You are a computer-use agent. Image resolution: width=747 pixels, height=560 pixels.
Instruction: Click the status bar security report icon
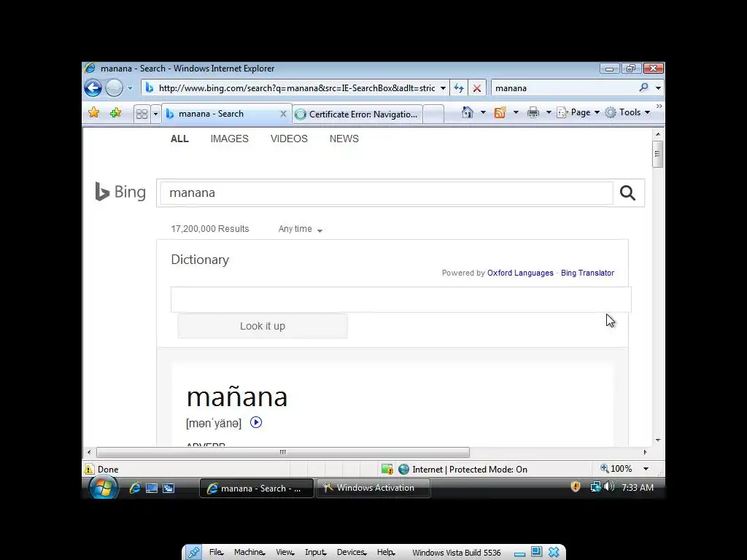click(x=387, y=469)
